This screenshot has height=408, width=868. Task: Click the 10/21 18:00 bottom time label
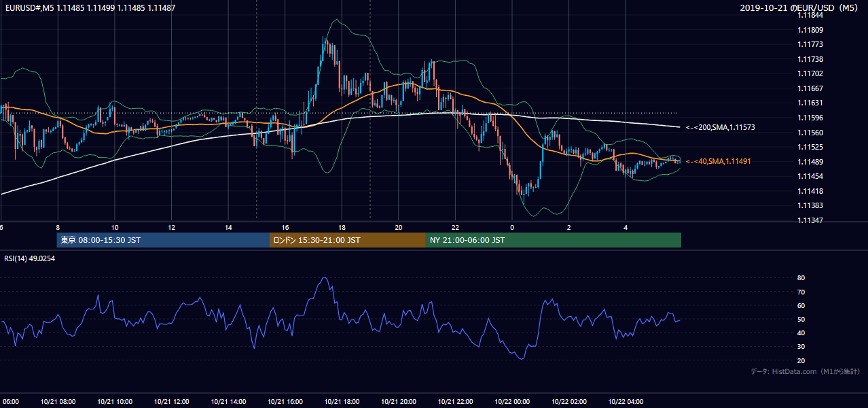342,402
